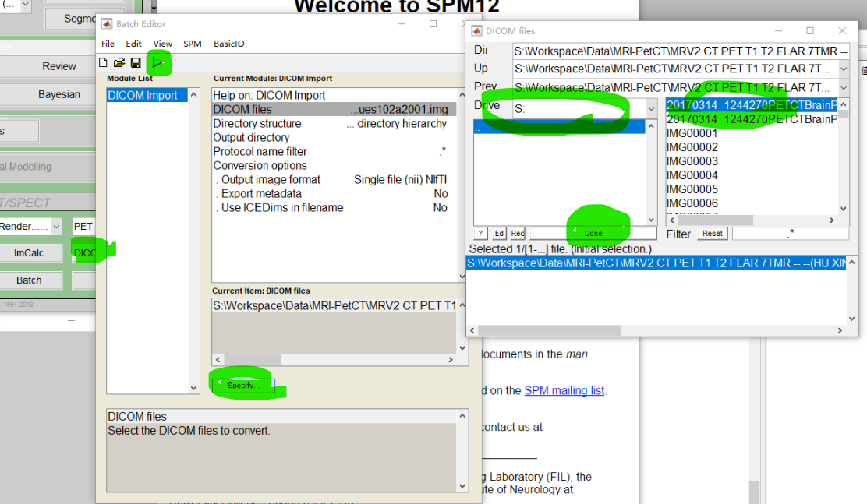The width and height of the screenshot is (867, 504).
Task: Reset the file filter via Reset button
Action: pos(712,233)
